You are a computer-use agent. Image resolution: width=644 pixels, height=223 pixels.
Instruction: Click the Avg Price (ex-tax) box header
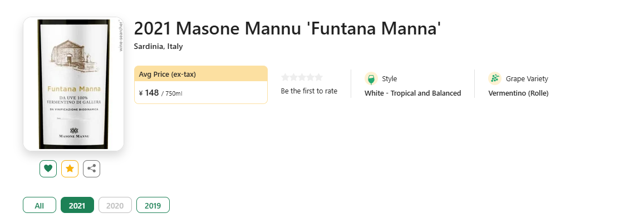pyautogui.click(x=201, y=74)
